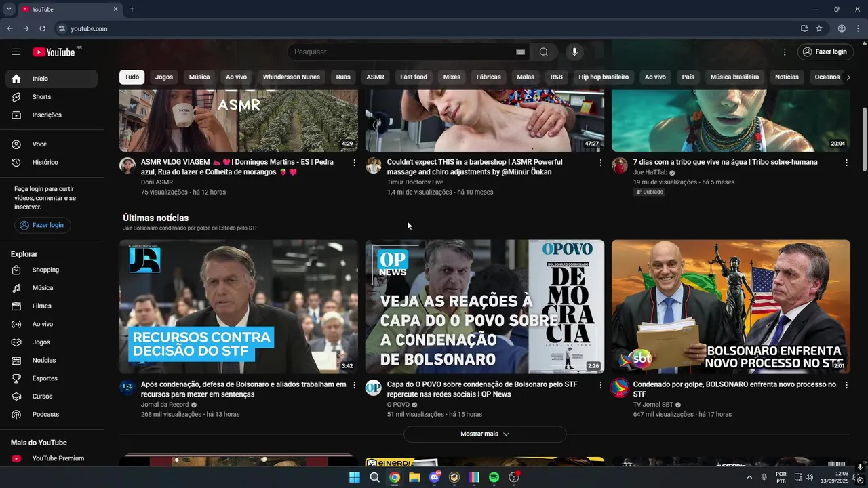Viewport: 868px width, 488px height.
Task: Open Joe HaTTab channel link
Action: (x=650, y=172)
